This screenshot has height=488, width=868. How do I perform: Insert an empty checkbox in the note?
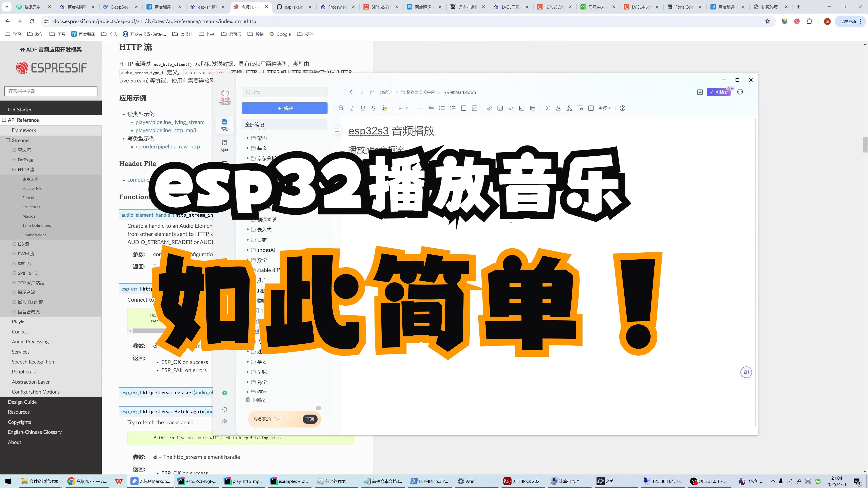point(464,108)
